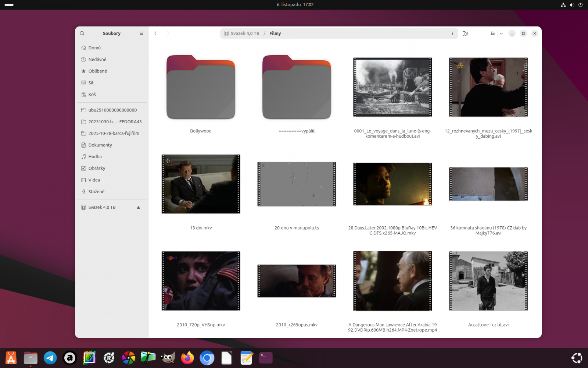Click the clock to open calendar
588x368 pixels.
(295, 5)
